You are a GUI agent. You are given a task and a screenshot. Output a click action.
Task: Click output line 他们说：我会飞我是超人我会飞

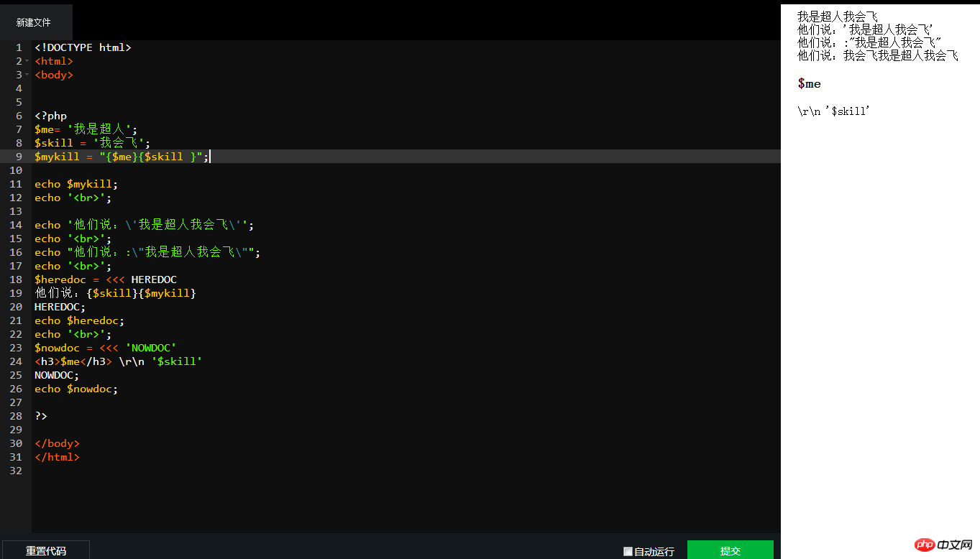pos(878,55)
